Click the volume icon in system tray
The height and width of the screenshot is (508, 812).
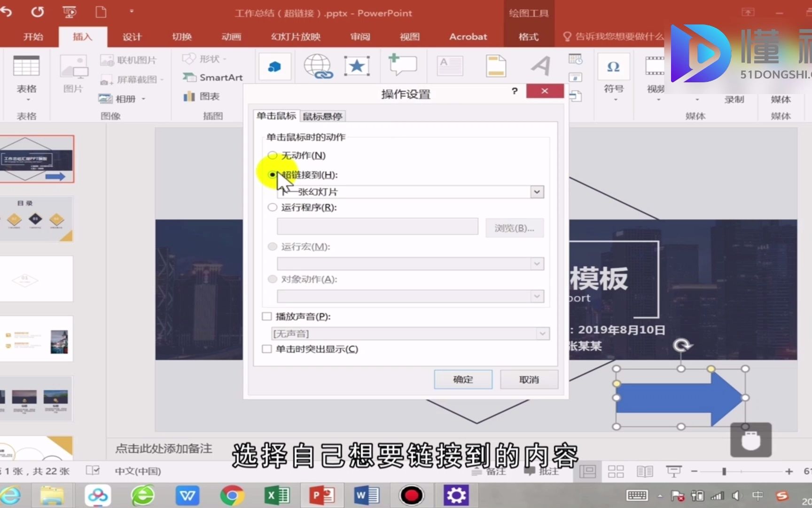pos(736,495)
